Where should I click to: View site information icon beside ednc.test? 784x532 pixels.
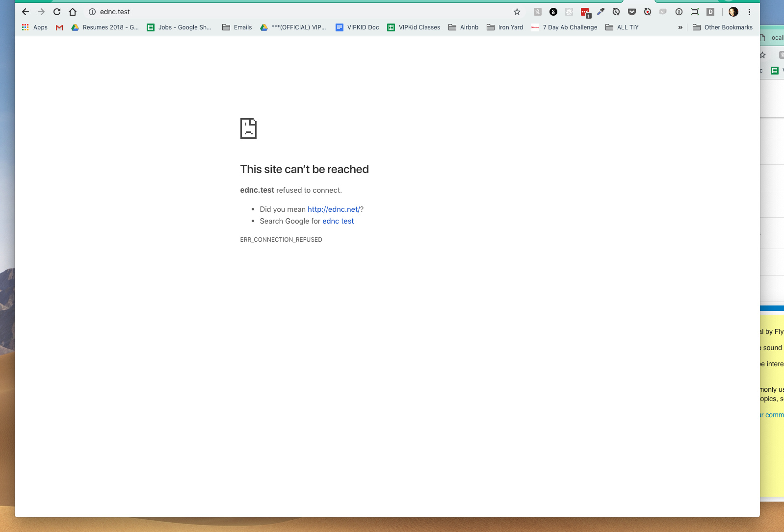coord(92,12)
